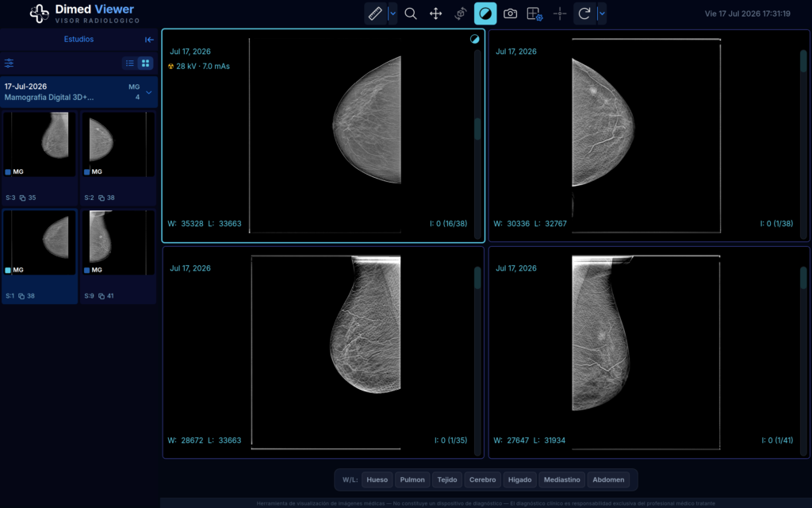This screenshot has height=508, width=812.
Task: Switch studies to list view
Action: [x=130, y=63]
